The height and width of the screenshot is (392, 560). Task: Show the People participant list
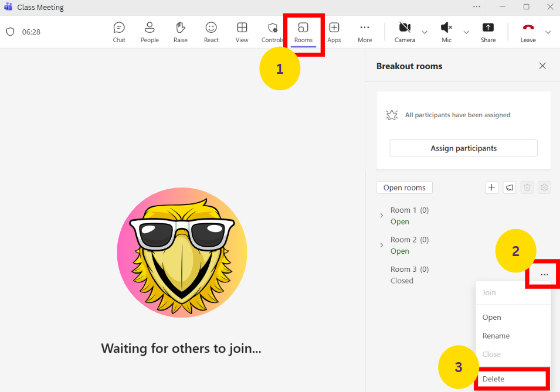pos(150,32)
